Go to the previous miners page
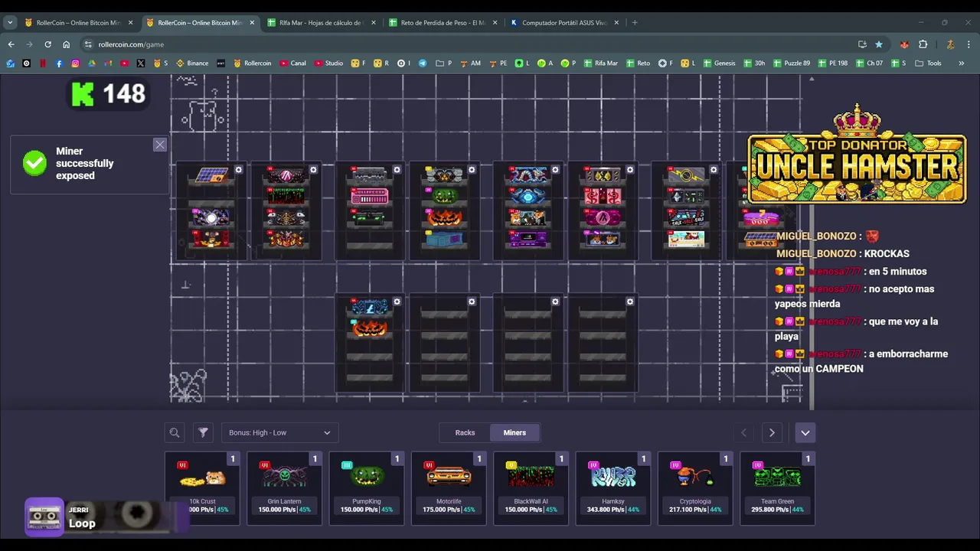 coord(743,432)
